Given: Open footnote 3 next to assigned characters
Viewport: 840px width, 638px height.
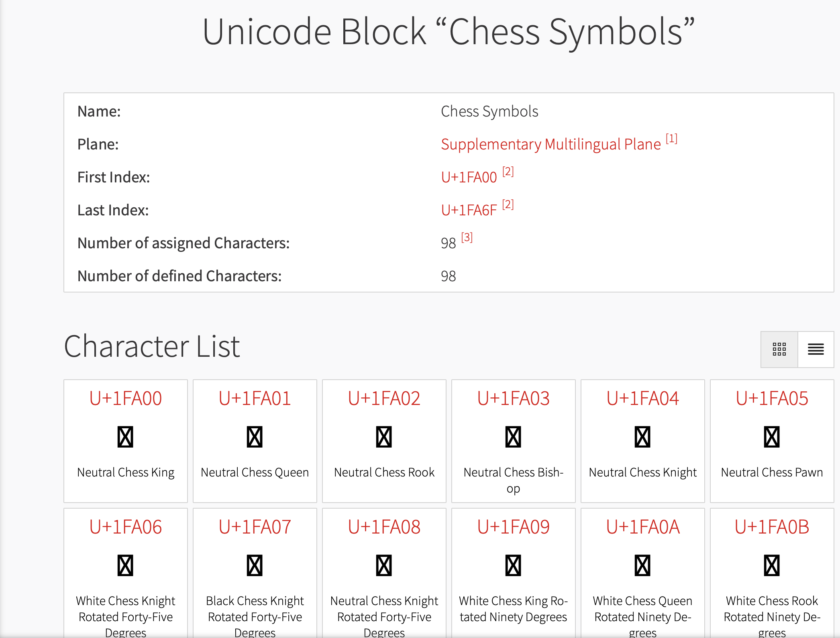Looking at the screenshot, I should (467, 237).
